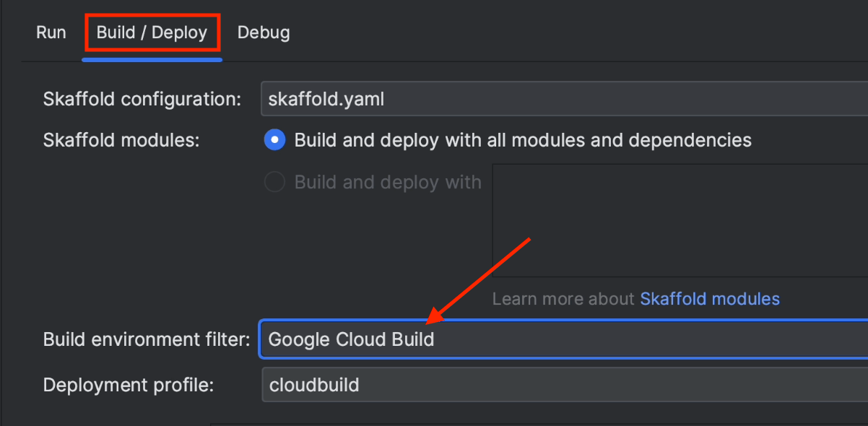Click the "Learn more about" text
The height and width of the screenshot is (426, 868).
pos(564,299)
